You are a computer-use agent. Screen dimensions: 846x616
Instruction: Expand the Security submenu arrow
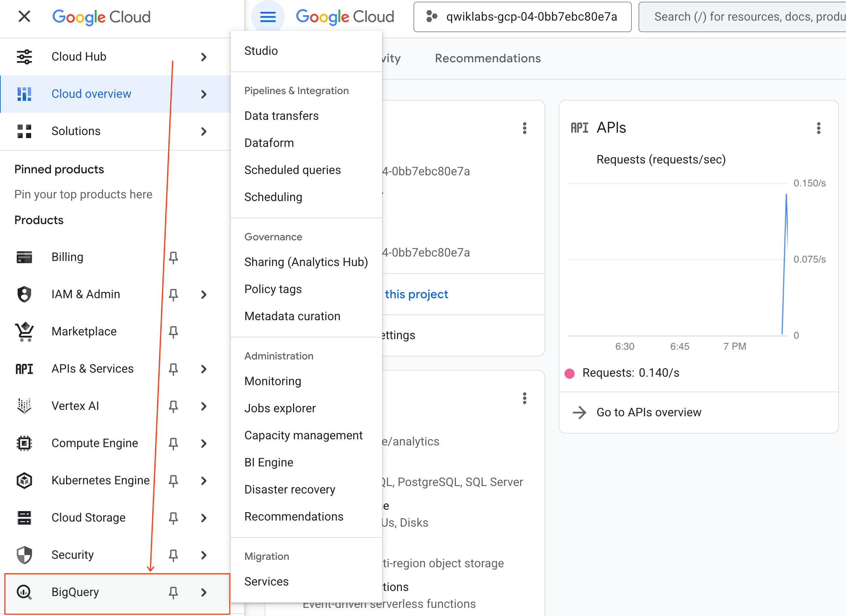coord(204,555)
